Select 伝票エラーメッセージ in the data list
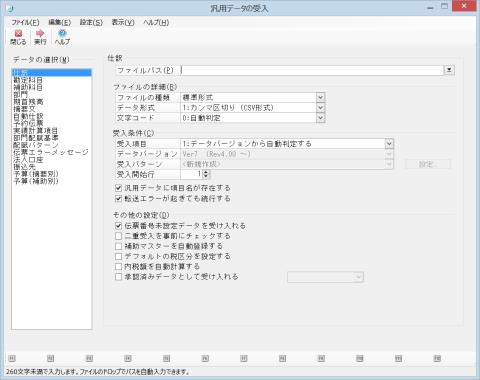The image size is (480, 380). click(51, 152)
